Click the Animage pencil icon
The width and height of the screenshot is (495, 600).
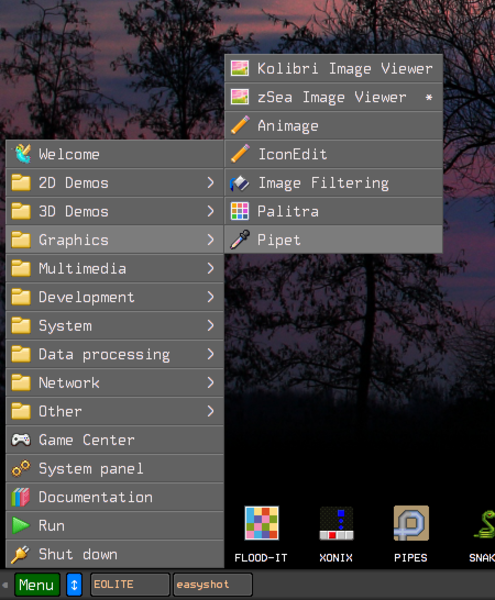240,126
